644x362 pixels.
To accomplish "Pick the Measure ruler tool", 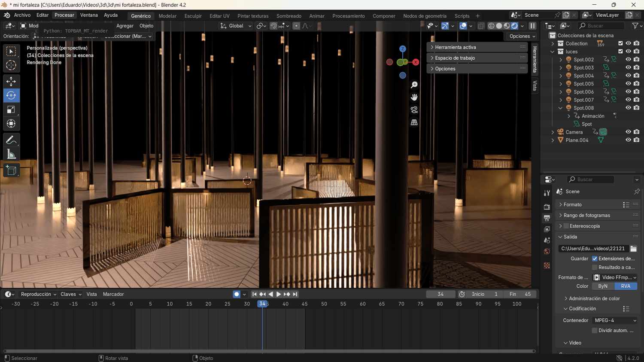I will (x=11, y=155).
